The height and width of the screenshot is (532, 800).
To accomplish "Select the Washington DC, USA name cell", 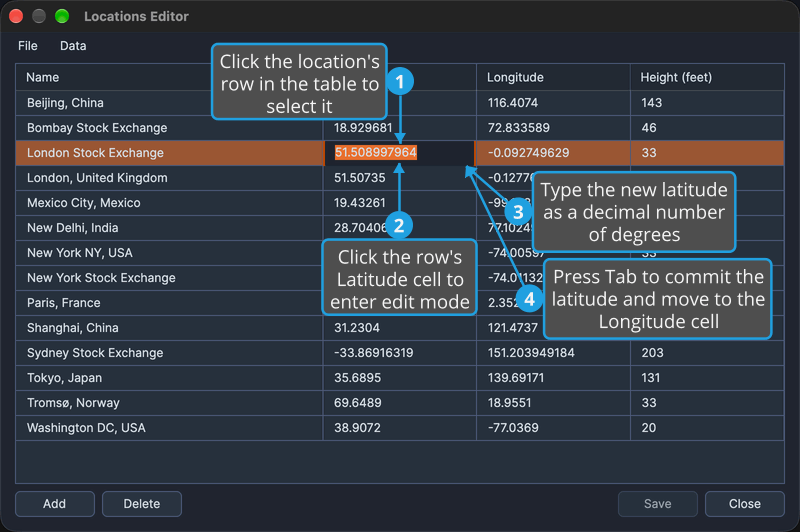I will [x=169, y=428].
